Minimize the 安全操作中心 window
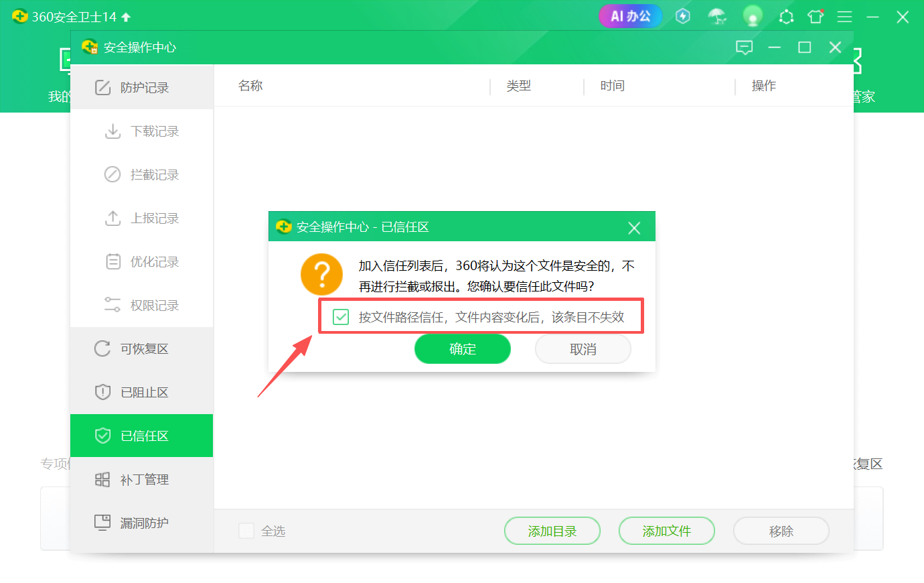Image resolution: width=924 pixels, height=583 pixels. point(775,47)
